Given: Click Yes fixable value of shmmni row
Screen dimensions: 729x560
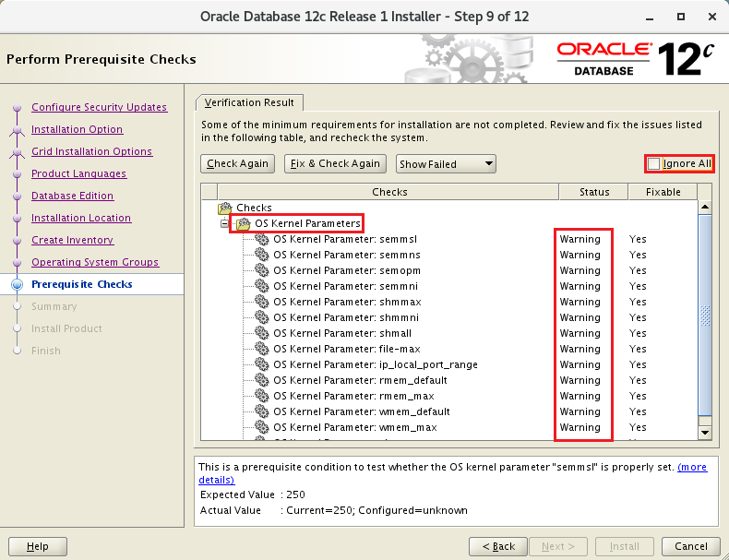Looking at the screenshot, I should (638, 317).
